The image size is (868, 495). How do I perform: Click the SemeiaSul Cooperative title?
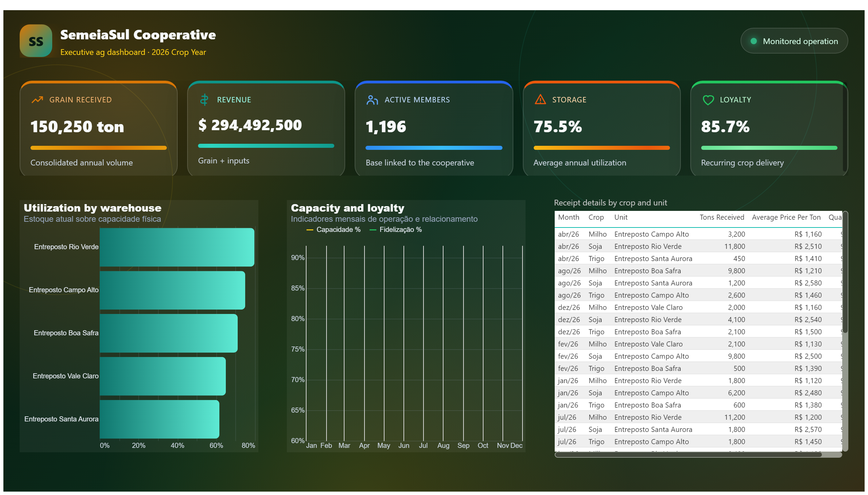pos(138,35)
